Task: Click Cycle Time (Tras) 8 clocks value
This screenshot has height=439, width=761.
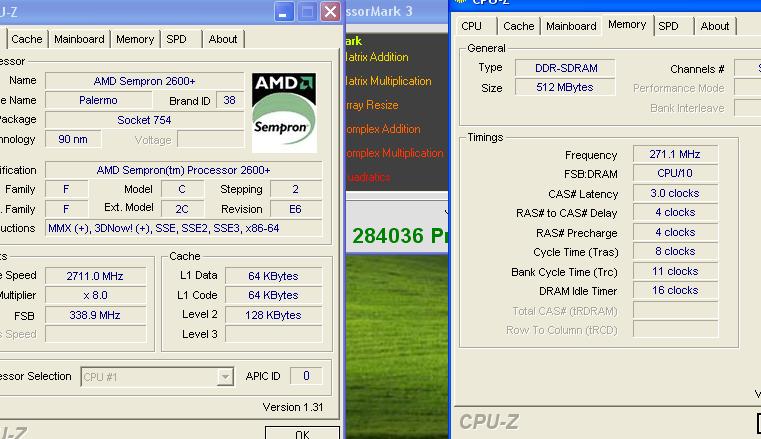Action: coord(675,251)
